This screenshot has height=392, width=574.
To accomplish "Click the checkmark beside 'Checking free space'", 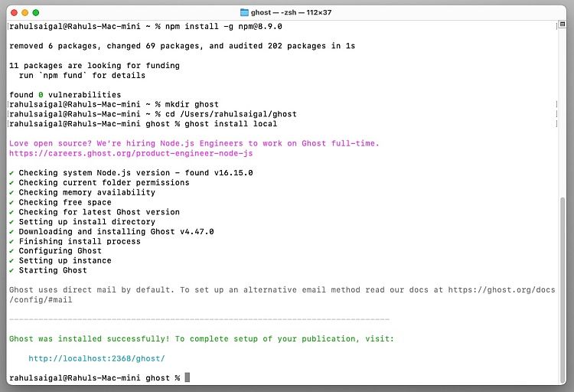I will [x=11, y=202].
